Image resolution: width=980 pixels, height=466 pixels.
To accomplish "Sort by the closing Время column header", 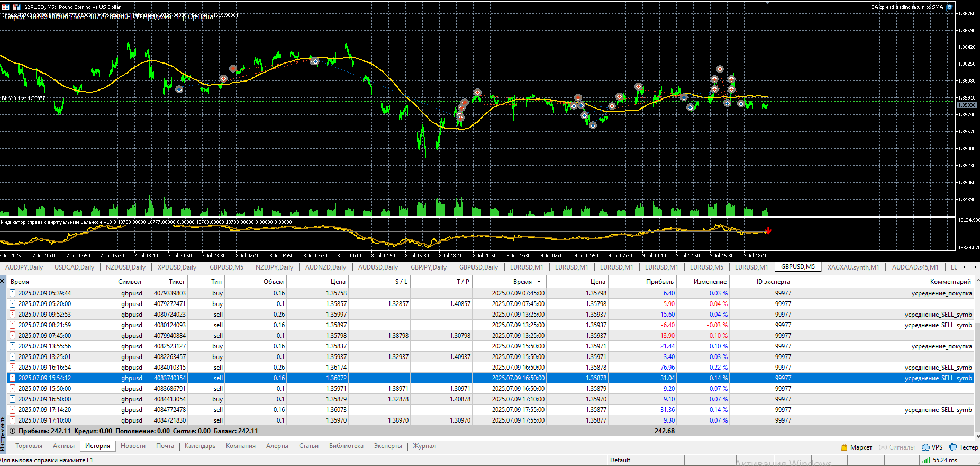I will [x=522, y=282].
